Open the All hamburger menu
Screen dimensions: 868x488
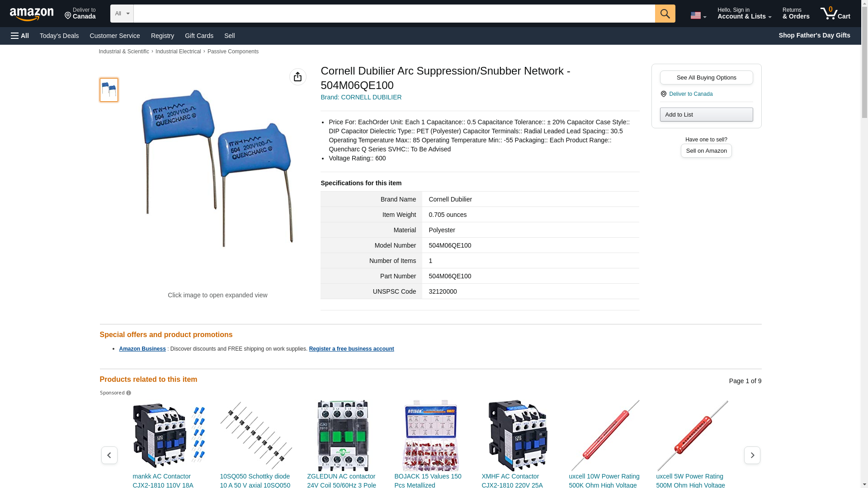[x=20, y=36]
